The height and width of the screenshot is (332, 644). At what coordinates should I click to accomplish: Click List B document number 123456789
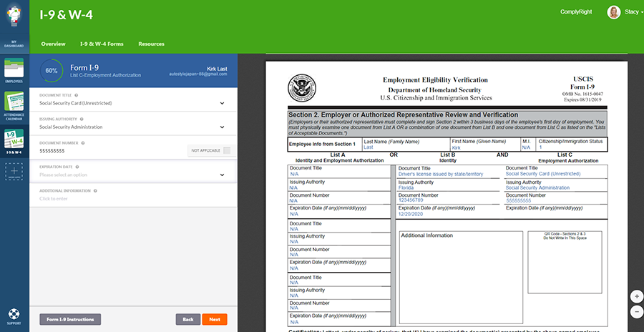pos(410,200)
